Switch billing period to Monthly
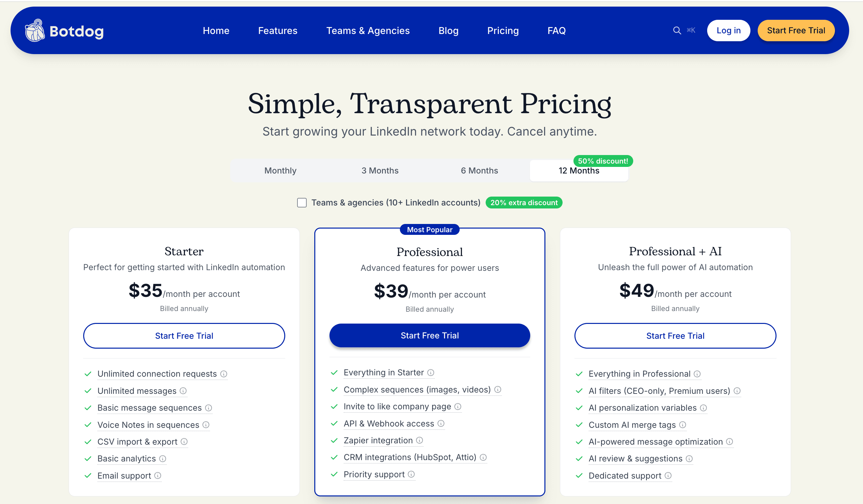 (280, 171)
